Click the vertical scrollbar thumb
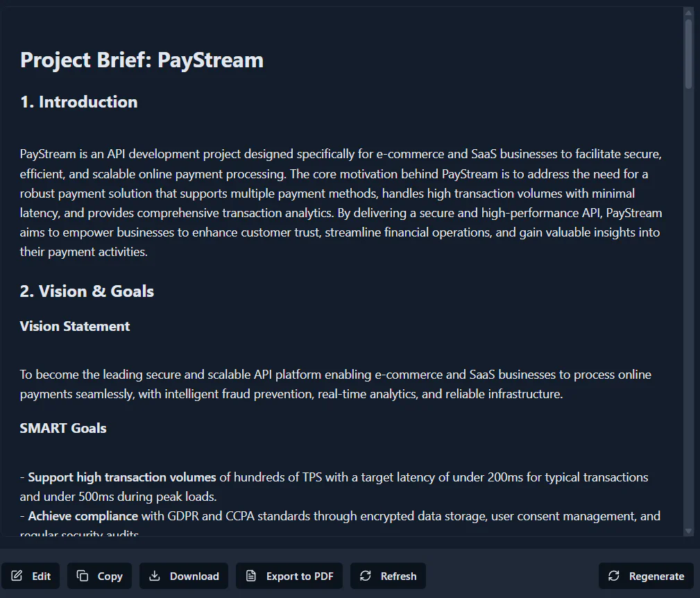The width and height of the screenshot is (700, 598). 688,54
